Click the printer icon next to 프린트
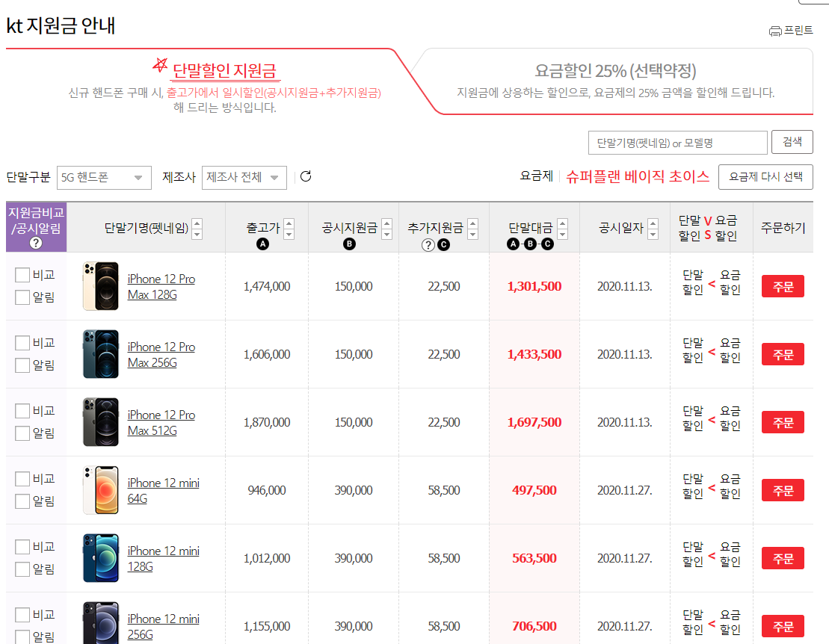Screen dimensions: 829x644 (x=774, y=31)
